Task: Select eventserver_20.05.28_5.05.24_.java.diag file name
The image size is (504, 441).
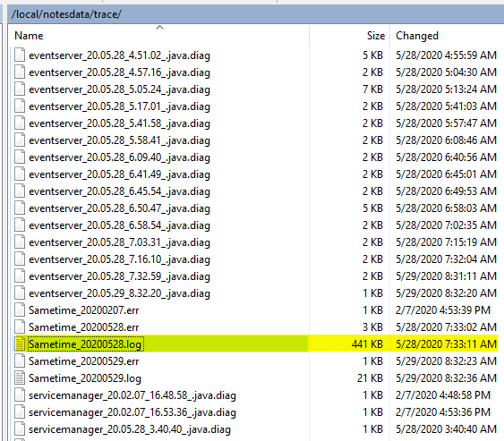Action: click(x=119, y=89)
